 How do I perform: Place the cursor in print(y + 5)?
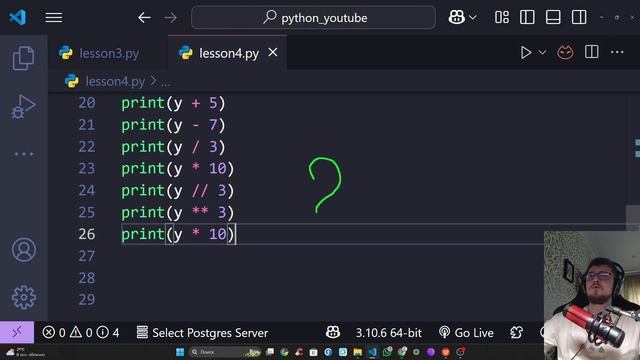click(x=173, y=103)
